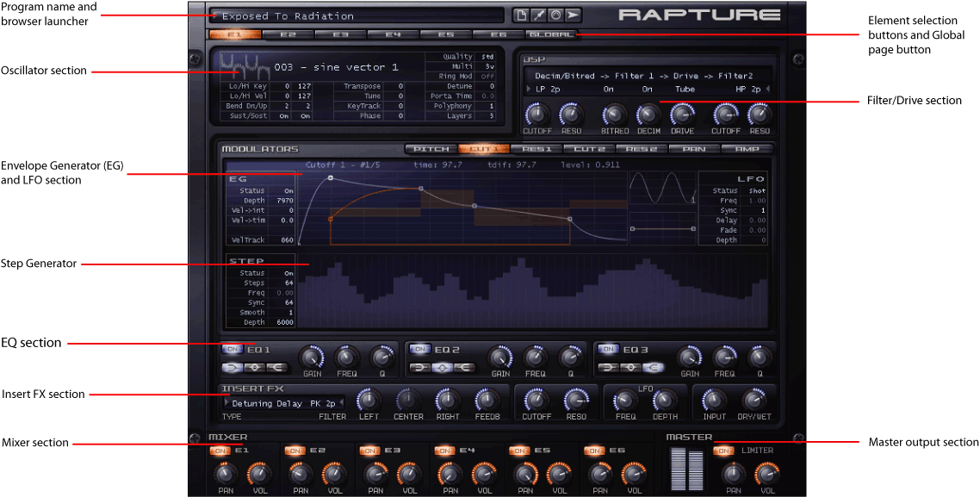Switch to element E2
The image size is (980, 497).
tap(288, 34)
